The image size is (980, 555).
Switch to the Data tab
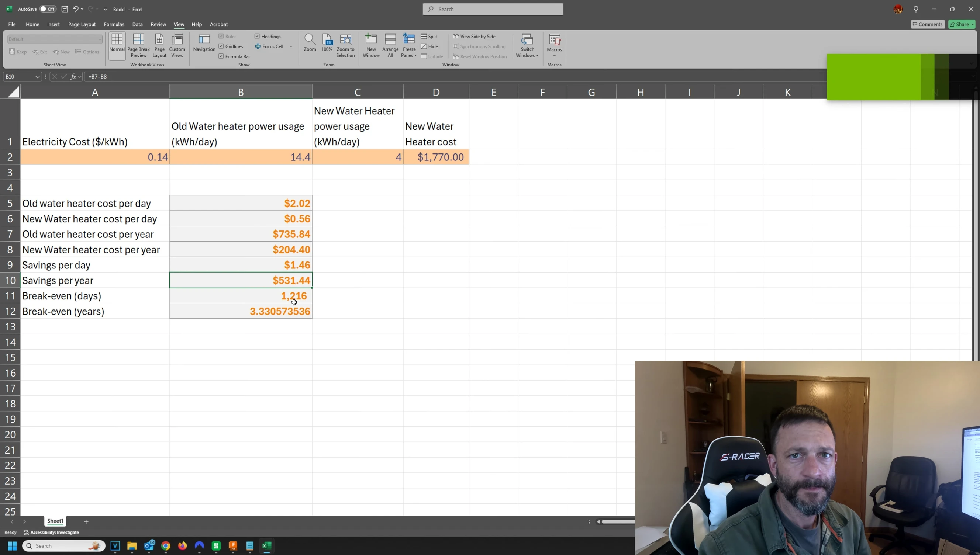(137, 24)
